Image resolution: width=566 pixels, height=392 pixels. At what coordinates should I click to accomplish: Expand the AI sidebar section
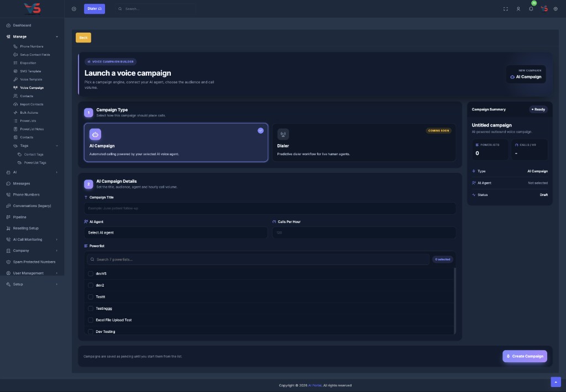tap(32, 172)
